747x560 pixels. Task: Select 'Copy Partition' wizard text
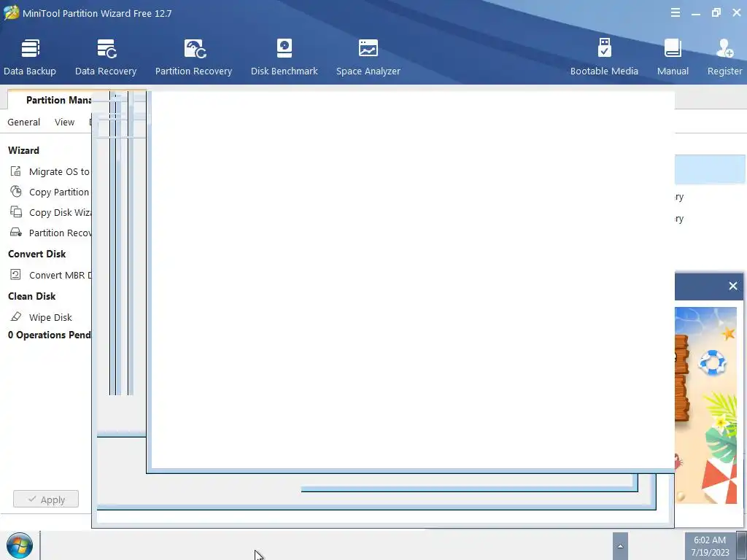(x=59, y=192)
